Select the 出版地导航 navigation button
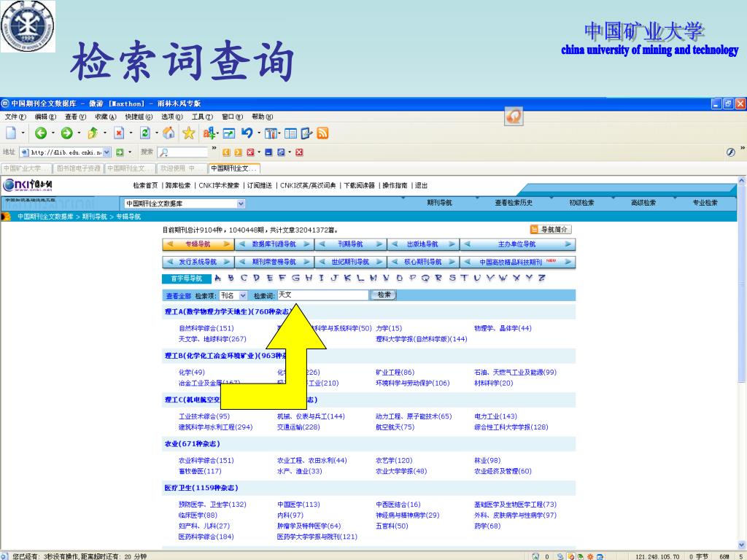 point(422,244)
